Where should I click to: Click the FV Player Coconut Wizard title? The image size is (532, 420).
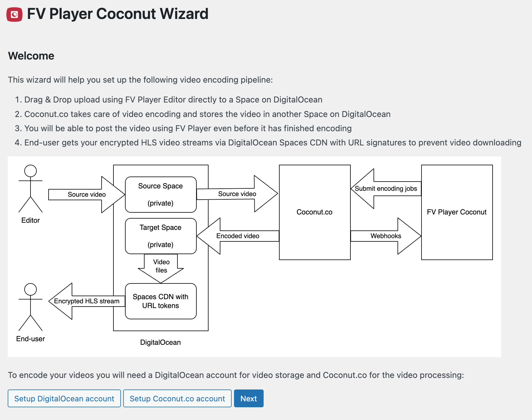[118, 14]
